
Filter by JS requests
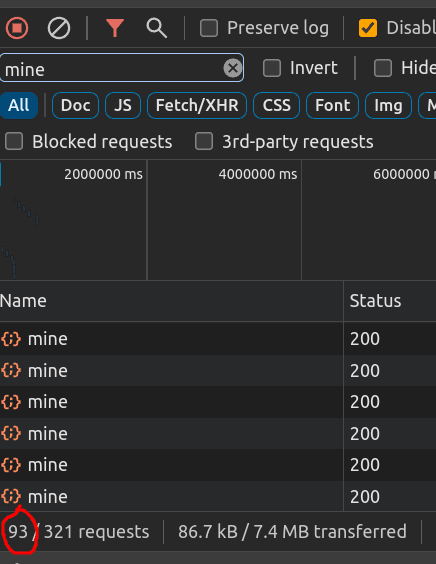point(123,105)
